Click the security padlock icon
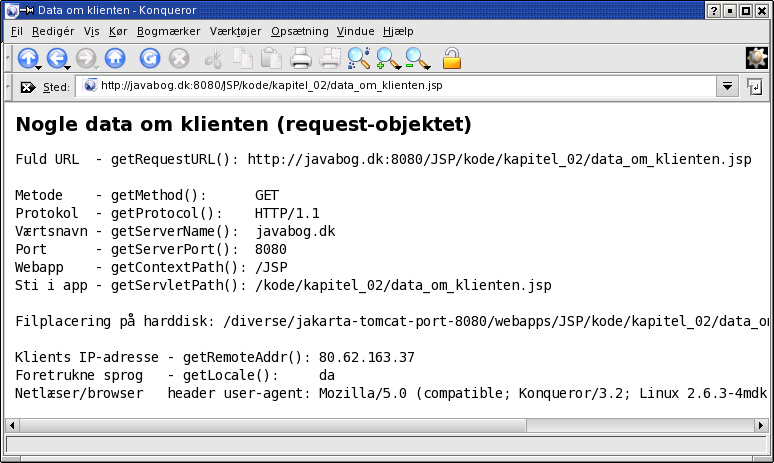Image resolution: width=774 pixels, height=463 pixels. pyautogui.click(x=452, y=59)
